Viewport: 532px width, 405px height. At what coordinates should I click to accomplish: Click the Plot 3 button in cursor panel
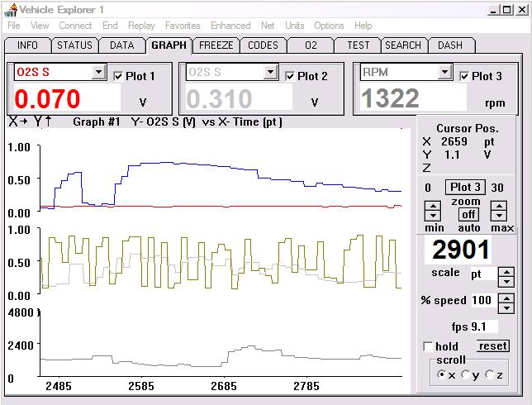(468, 188)
